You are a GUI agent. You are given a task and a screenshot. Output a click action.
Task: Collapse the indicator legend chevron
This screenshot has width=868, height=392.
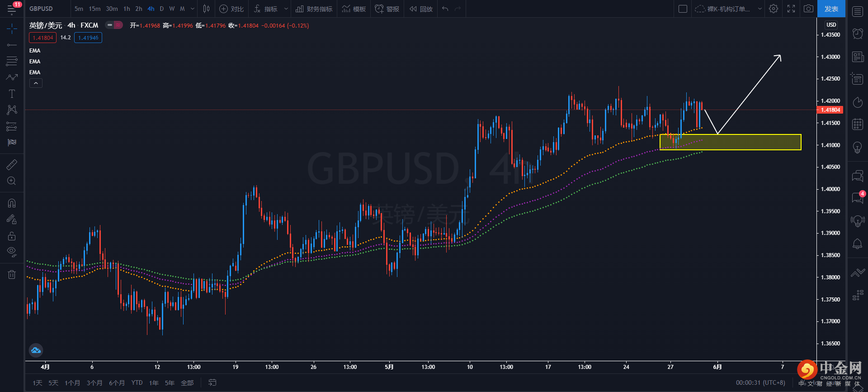[x=36, y=83]
